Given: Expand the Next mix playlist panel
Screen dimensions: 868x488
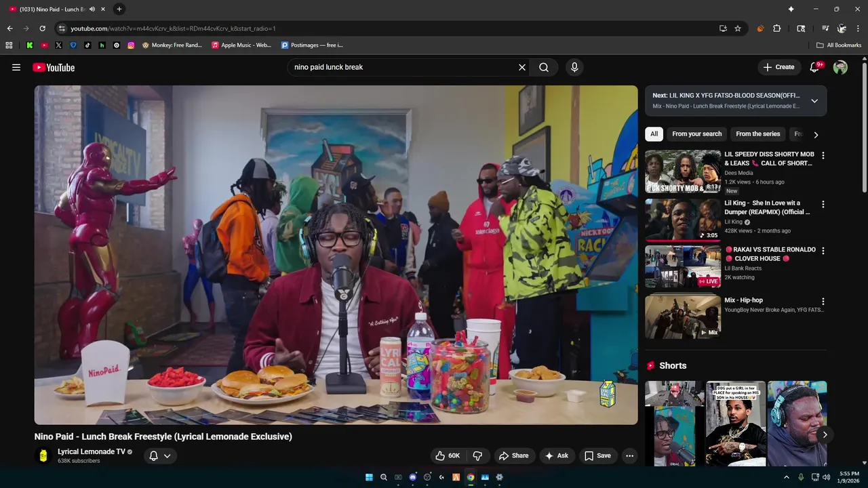Looking at the screenshot, I should click(x=814, y=101).
